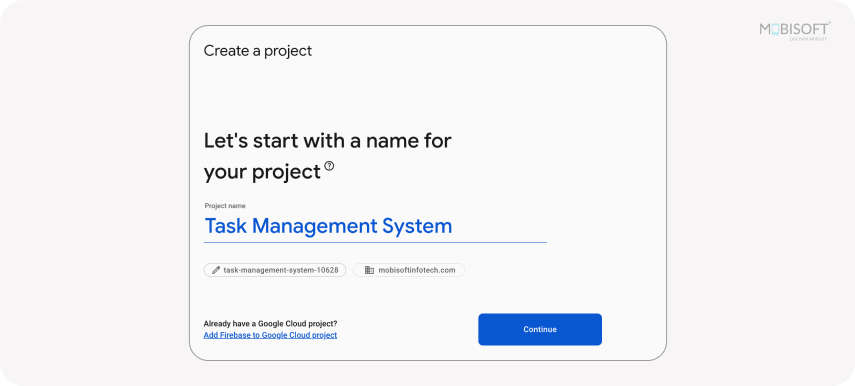Click the pencil edit icon for the project ID

pyautogui.click(x=216, y=270)
